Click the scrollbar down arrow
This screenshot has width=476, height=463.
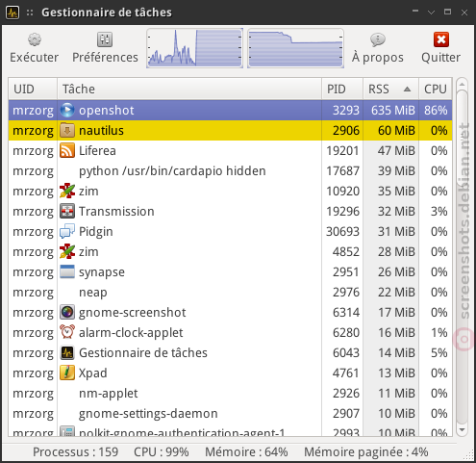click(x=462, y=430)
